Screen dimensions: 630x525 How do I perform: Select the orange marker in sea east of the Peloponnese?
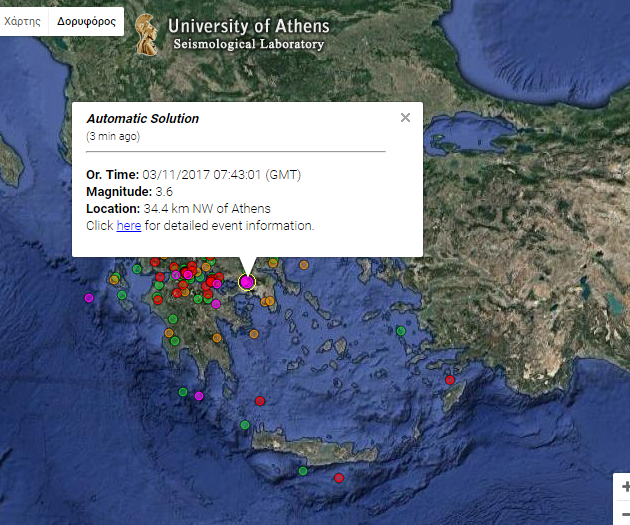254,334
